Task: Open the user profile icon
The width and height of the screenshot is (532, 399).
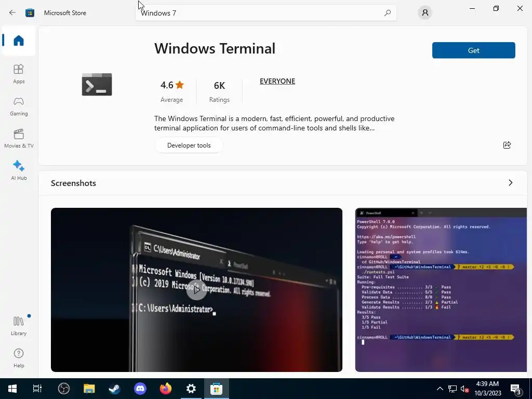Action: point(425,13)
